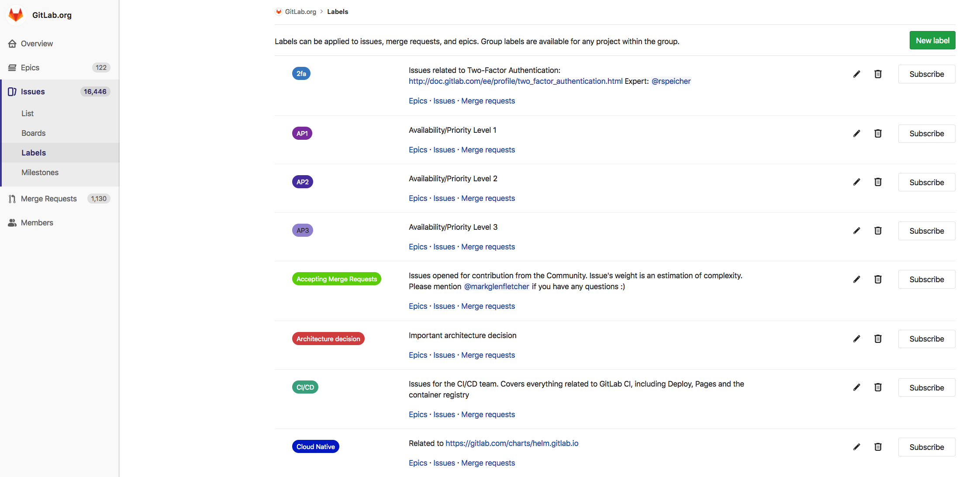980x477 pixels.
Task: Remove the AP2 label using trash icon
Action: [x=878, y=182]
